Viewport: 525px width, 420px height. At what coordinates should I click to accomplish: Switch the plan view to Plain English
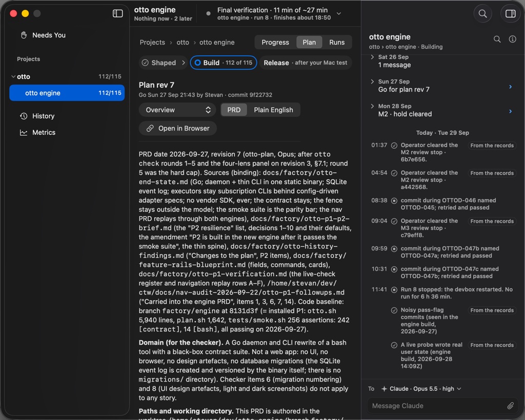tap(273, 110)
